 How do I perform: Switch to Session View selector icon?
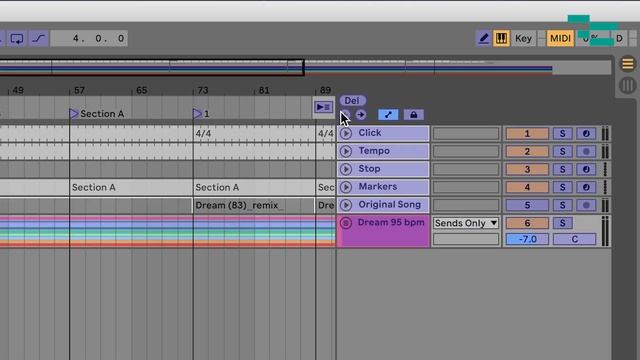627,85
